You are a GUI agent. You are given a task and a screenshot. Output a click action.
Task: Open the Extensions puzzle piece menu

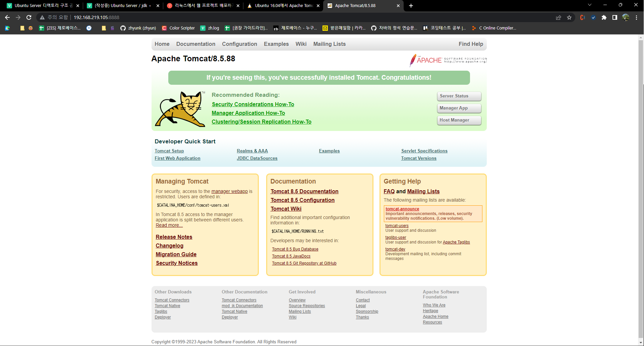click(x=604, y=17)
